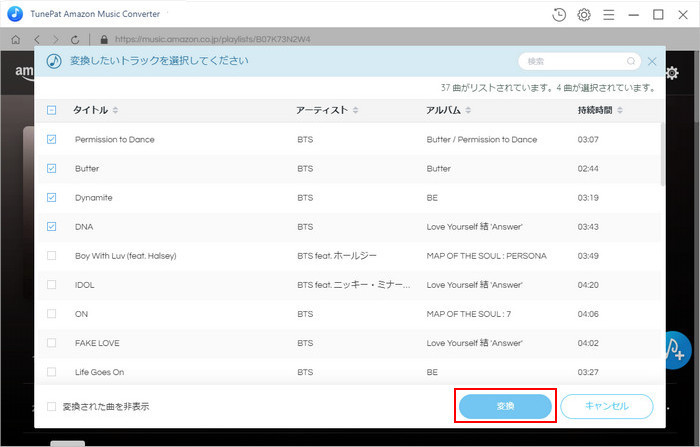Click the blue add-music floating button
This screenshot has width=700, height=447.
[x=678, y=350]
